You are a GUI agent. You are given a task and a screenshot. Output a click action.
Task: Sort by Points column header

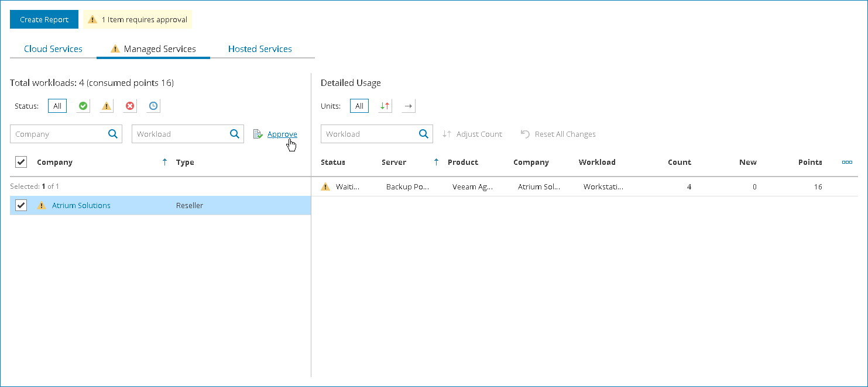(x=810, y=163)
